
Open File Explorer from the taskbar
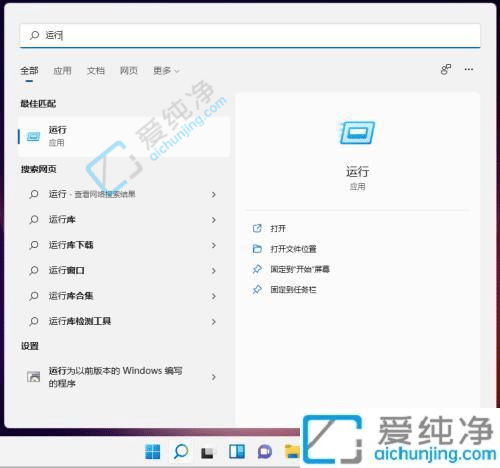pyautogui.click(x=292, y=452)
